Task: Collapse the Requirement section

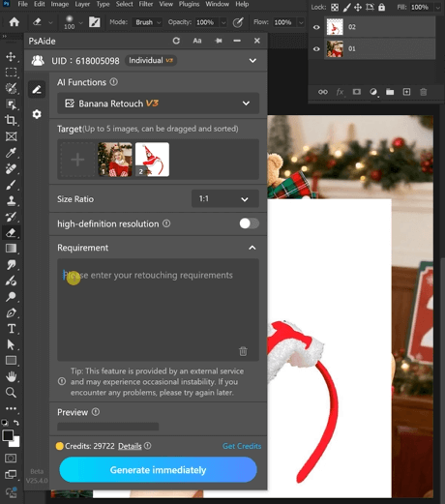Action: (252, 248)
